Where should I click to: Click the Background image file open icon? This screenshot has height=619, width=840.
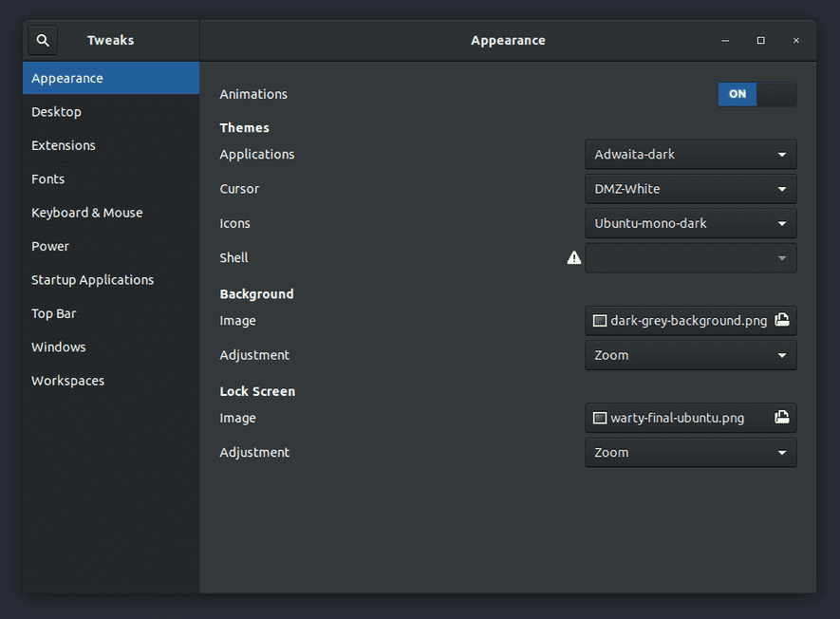coord(781,320)
